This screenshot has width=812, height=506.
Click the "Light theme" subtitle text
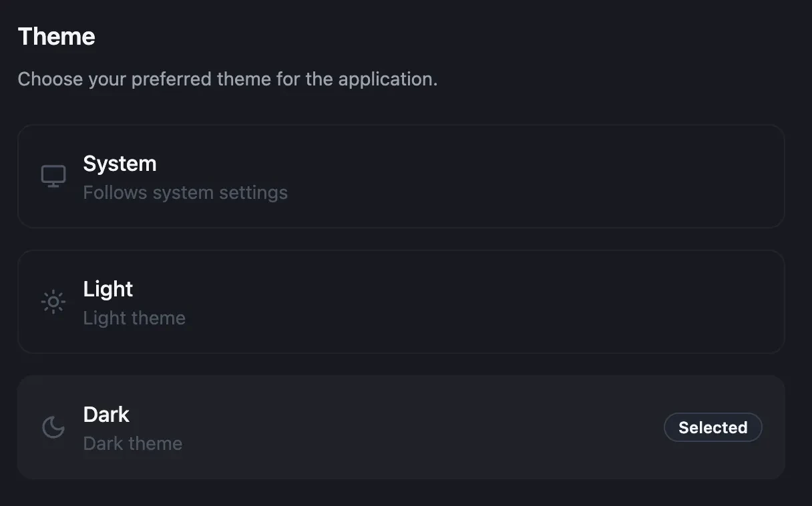(134, 318)
